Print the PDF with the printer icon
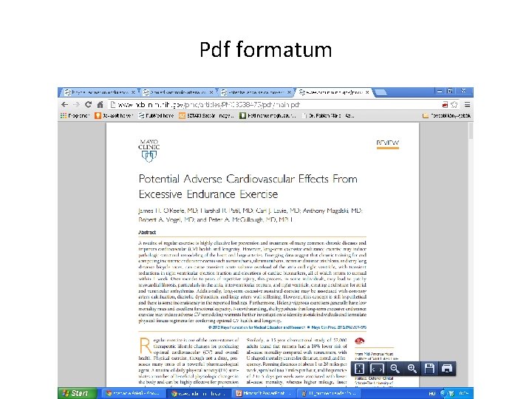 447,369
